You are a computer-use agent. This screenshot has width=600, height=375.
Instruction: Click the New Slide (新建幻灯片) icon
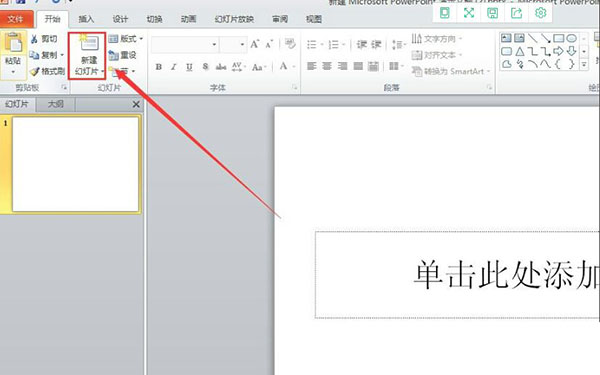coord(89,43)
